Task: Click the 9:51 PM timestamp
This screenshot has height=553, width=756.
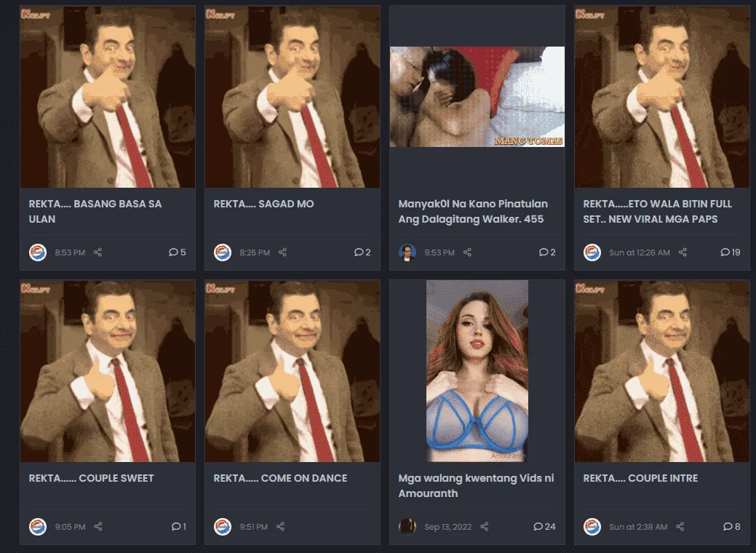Action: tap(254, 527)
